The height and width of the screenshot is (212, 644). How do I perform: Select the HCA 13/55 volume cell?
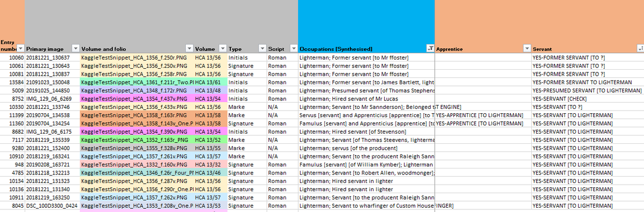click(210, 148)
